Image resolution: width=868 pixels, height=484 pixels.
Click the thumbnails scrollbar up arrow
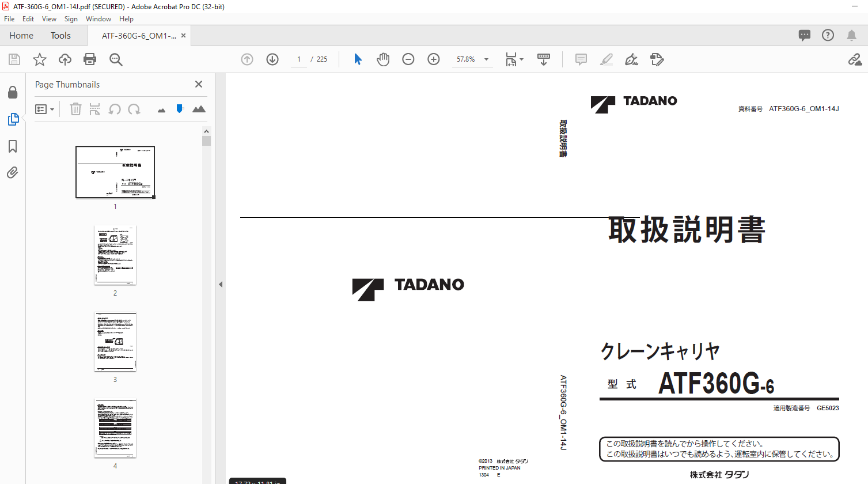pyautogui.click(x=206, y=131)
